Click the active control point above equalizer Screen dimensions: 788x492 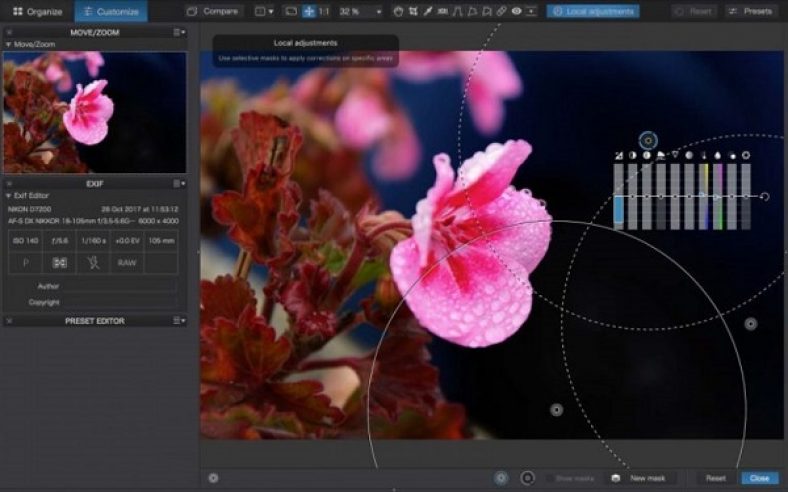tap(648, 141)
